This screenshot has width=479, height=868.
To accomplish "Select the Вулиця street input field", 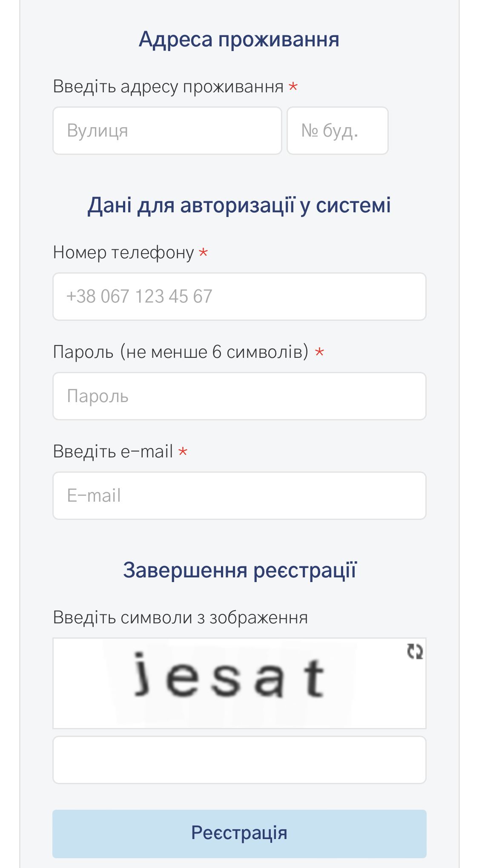I will pos(166,130).
